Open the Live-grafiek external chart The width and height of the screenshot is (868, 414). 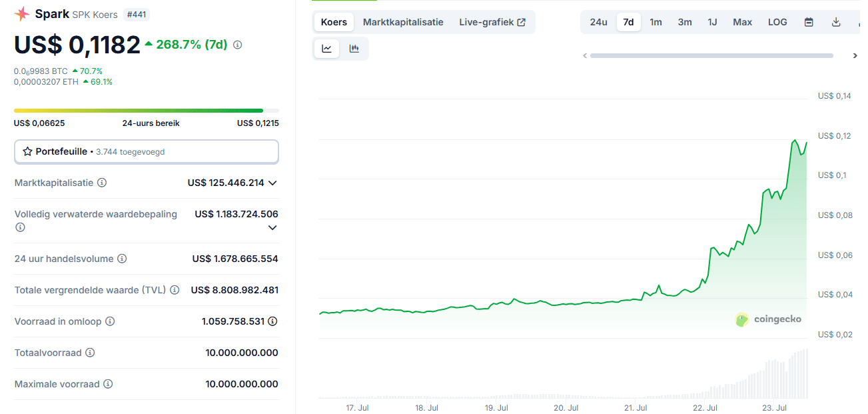coord(492,22)
